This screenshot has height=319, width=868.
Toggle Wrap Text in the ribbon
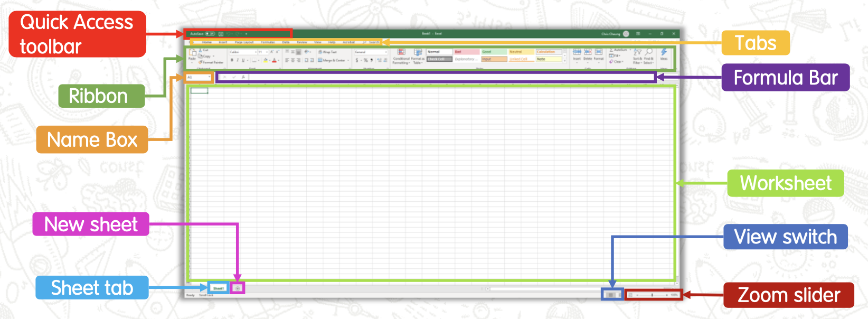coord(327,52)
